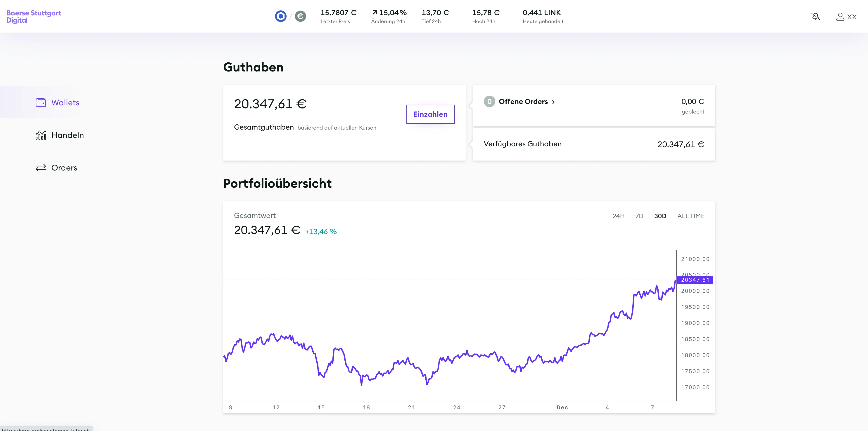
Task: Click the Chainlink token icon in header
Action: point(280,16)
